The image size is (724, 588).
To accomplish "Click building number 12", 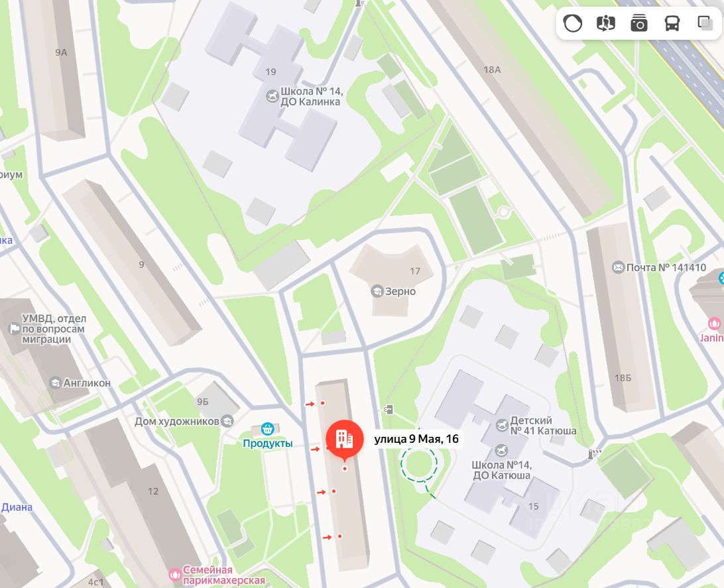I will coord(153,491).
